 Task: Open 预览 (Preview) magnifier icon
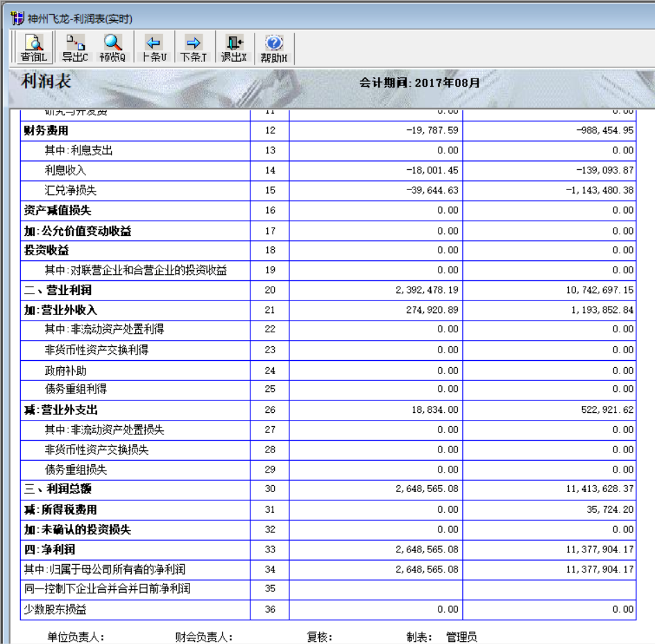112,48
